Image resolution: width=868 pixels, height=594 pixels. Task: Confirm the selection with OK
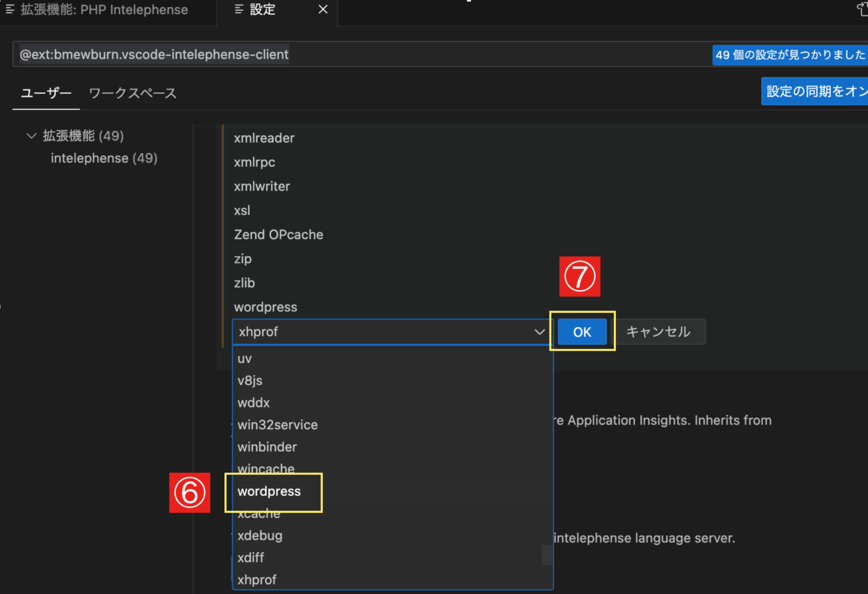pyautogui.click(x=581, y=332)
